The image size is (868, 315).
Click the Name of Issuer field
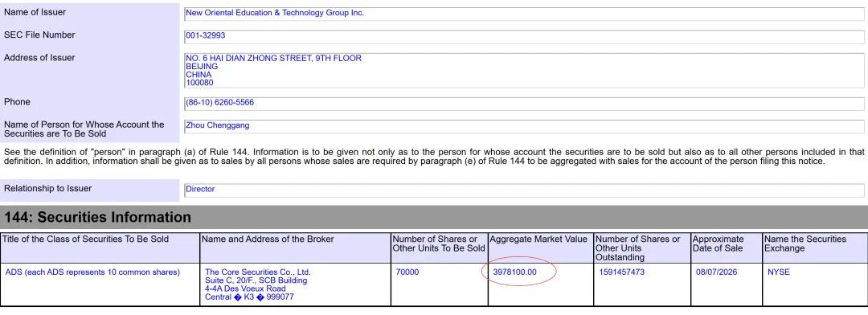coord(524,14)
